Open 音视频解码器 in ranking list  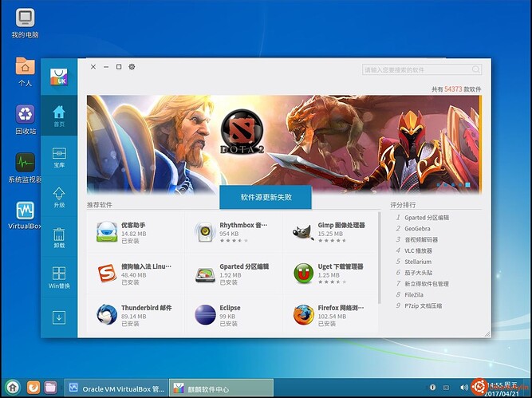coord(421,239)
